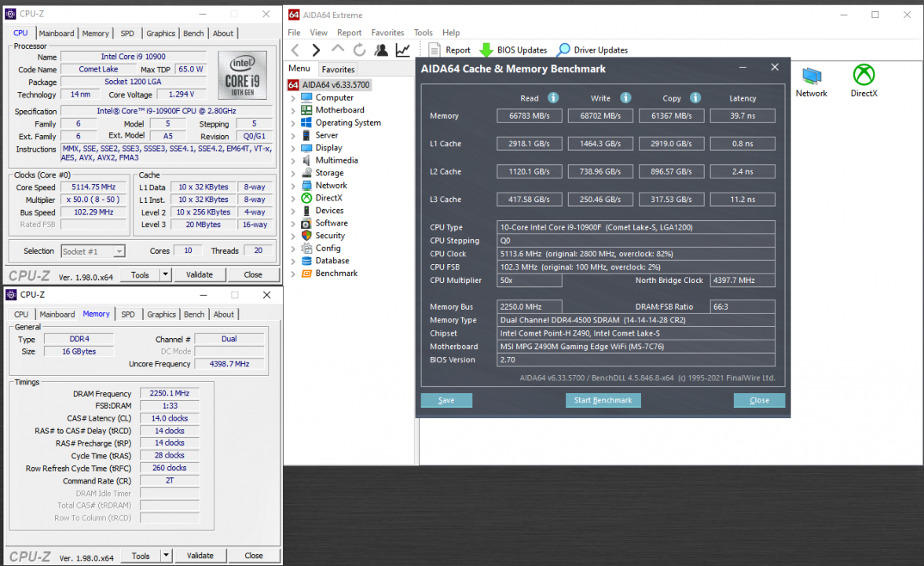Expand the Motherboard tree node

[293, 111]
